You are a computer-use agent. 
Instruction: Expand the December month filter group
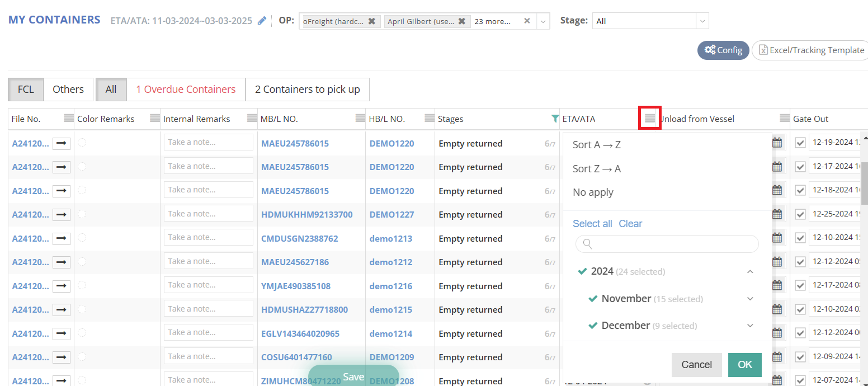pos(750,326)
